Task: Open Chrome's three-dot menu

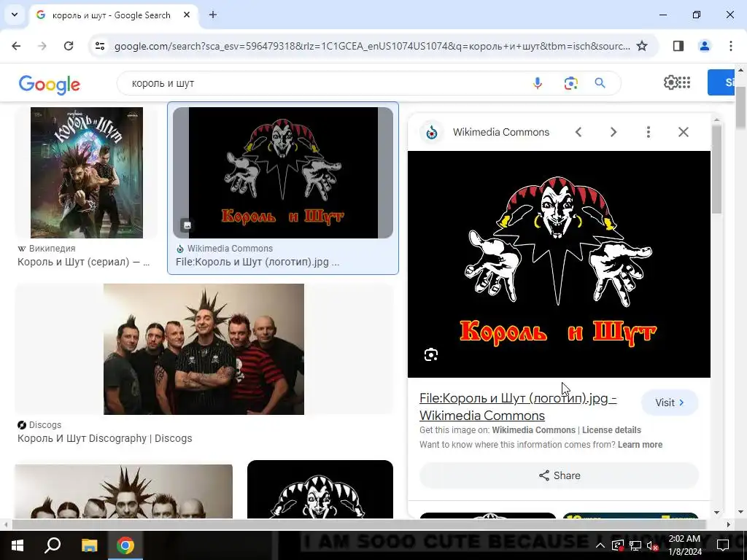Action: [731, 46]
